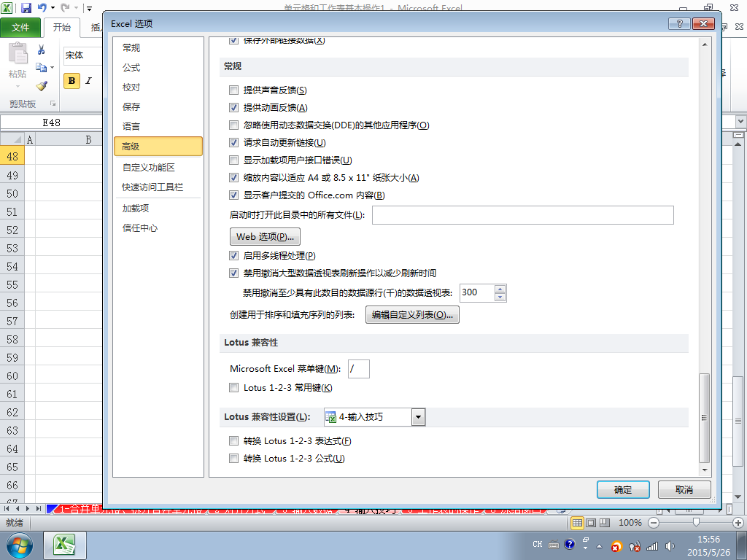Viewport: 747px width, 560px height.
Task: Uncheck 请求自动更新链接 option
Action: pos(233,142)
